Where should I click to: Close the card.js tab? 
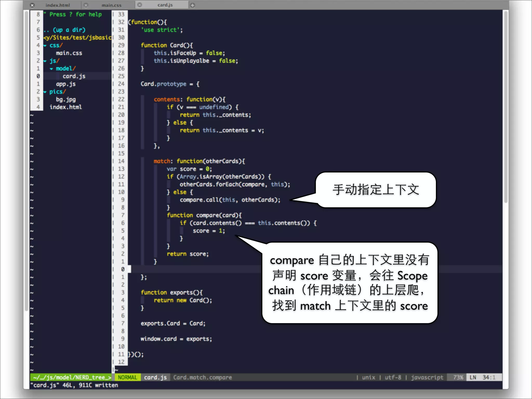140,5
